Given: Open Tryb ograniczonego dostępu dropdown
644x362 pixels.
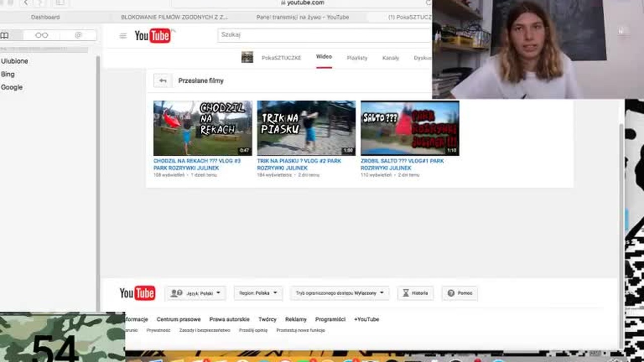Looking at the screenshot, I should point(340,293).
